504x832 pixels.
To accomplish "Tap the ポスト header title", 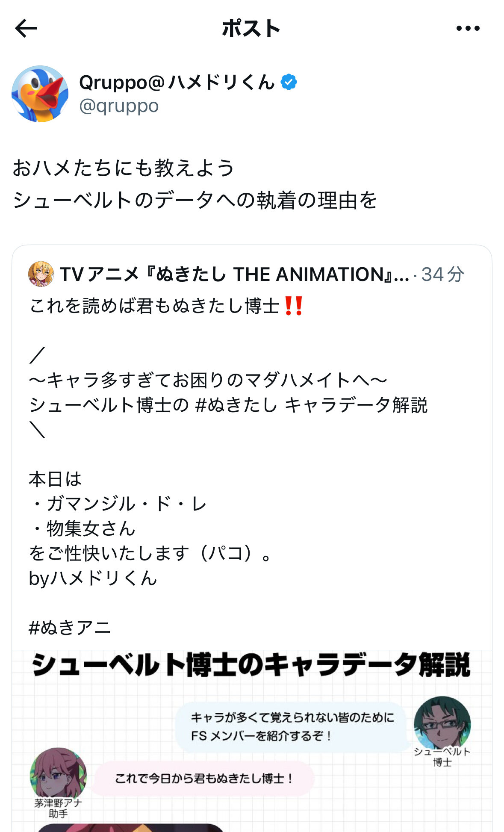I will [x=251, y=29].
